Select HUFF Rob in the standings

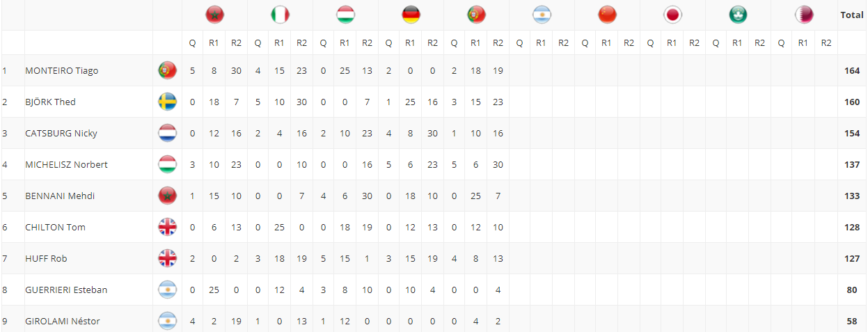click(x=46, y=258)
